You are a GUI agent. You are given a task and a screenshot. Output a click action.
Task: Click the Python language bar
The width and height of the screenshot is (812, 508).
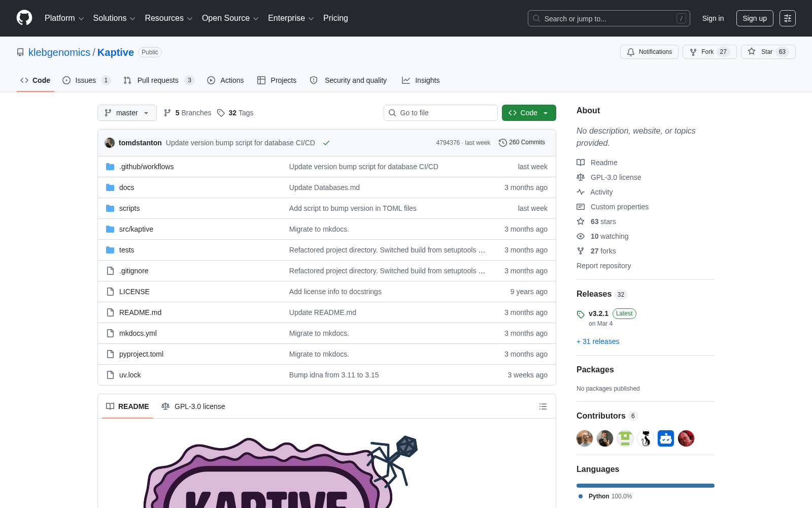646,486
